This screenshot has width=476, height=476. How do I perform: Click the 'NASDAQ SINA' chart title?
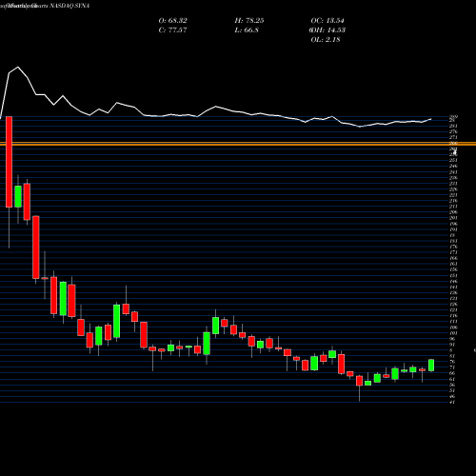tap(69, 6)
